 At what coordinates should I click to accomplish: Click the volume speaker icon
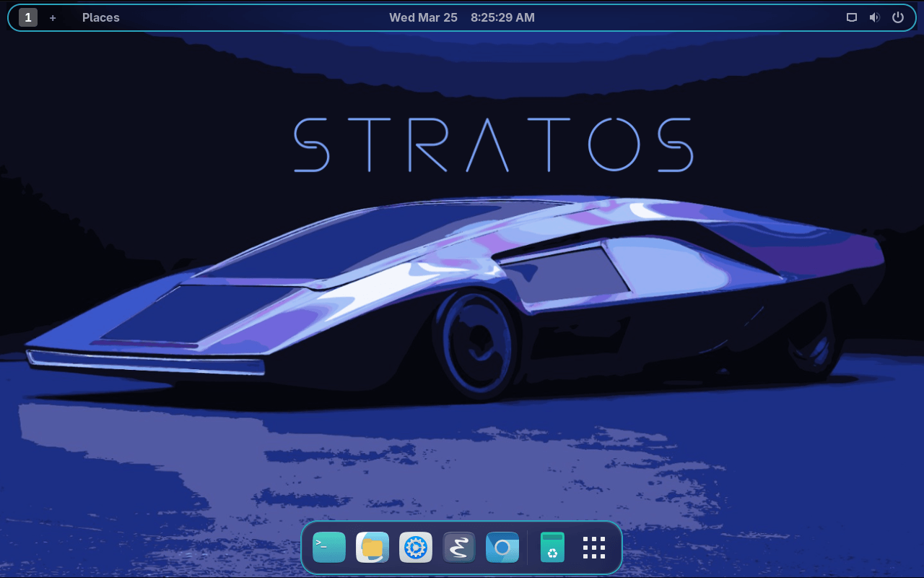click(x=875, y=17)
